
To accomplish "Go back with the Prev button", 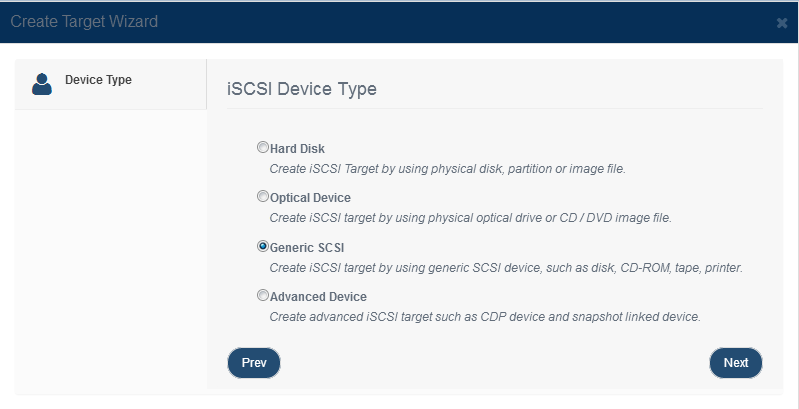I will [x=254, y=363].
